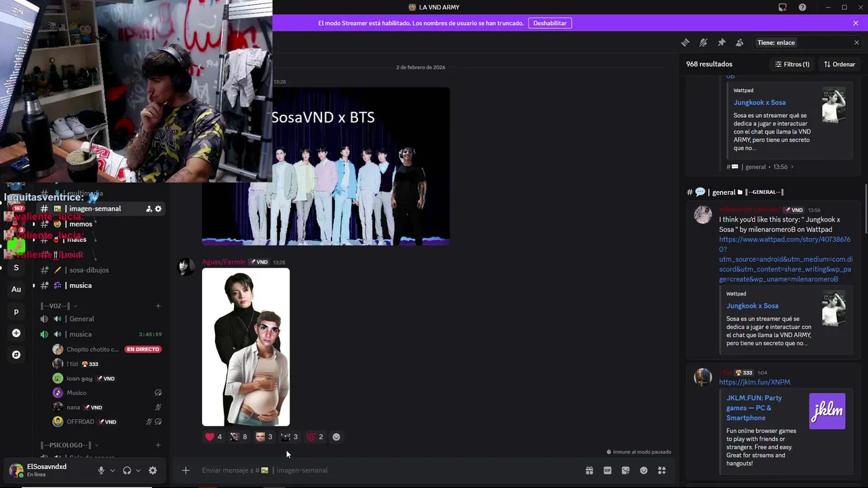Open the Ordenar sort dropdown
Screen dimensions: 868x488
coord(840,64)
